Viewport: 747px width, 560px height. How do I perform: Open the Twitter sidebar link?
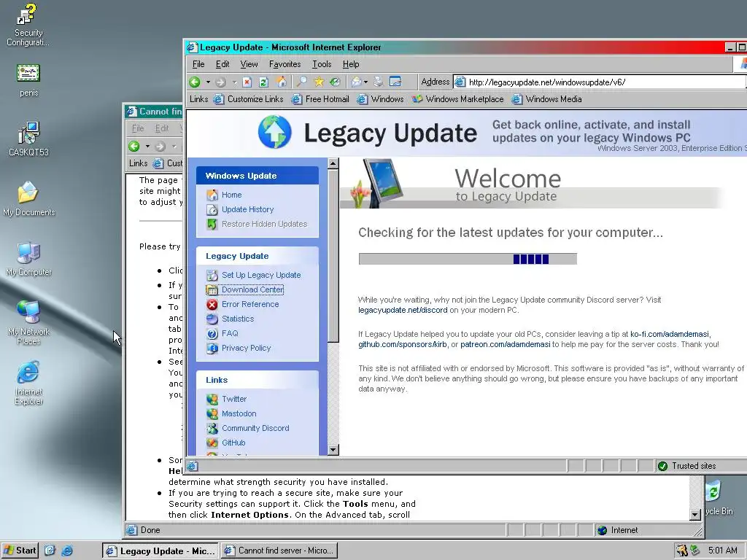234,399
